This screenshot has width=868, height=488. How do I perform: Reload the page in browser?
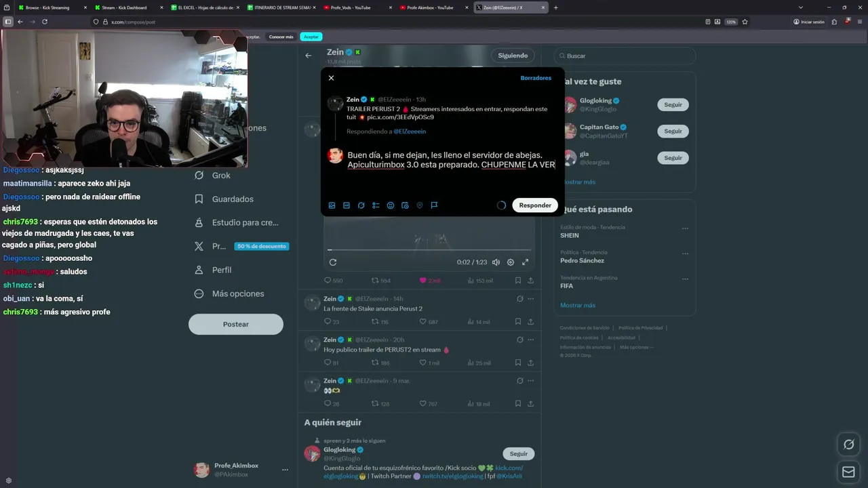click(x=45, y=22)
